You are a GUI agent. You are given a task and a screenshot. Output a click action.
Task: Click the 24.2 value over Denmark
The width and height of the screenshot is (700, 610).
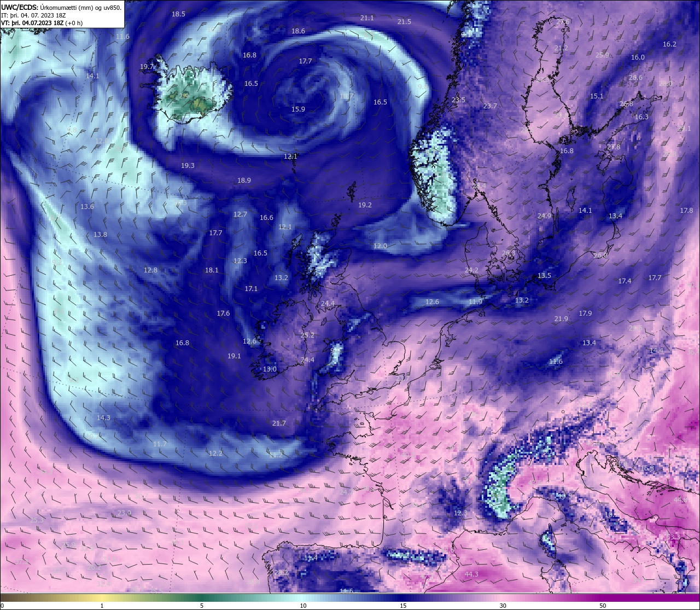click(471, 270)
